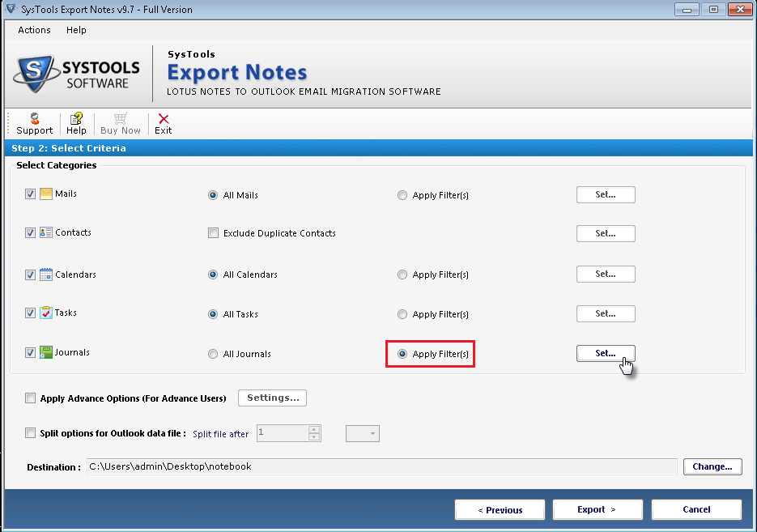Screen dimensions: 757x532
Task: Click Set button for Calendars
Action: tap(606, 274)
